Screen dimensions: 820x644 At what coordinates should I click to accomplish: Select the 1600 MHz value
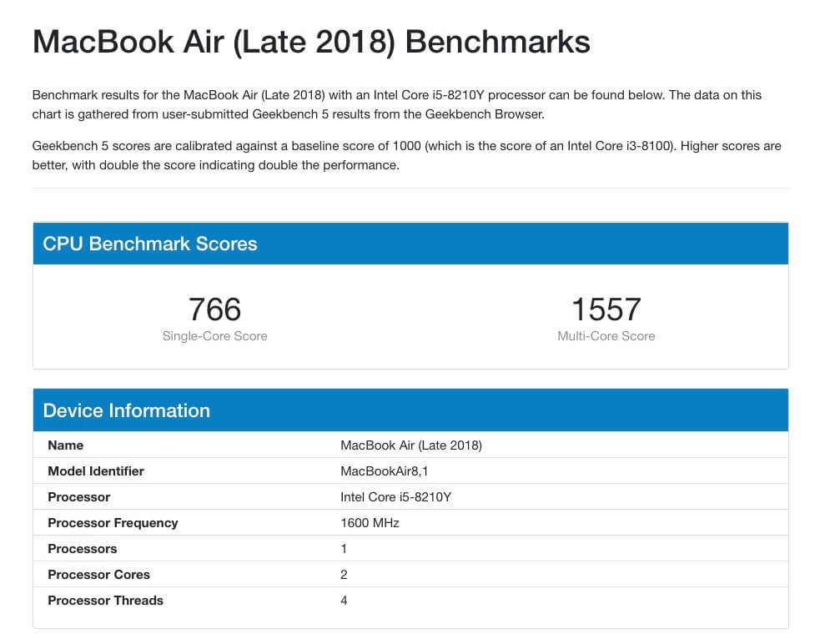(x=370, y=523)
